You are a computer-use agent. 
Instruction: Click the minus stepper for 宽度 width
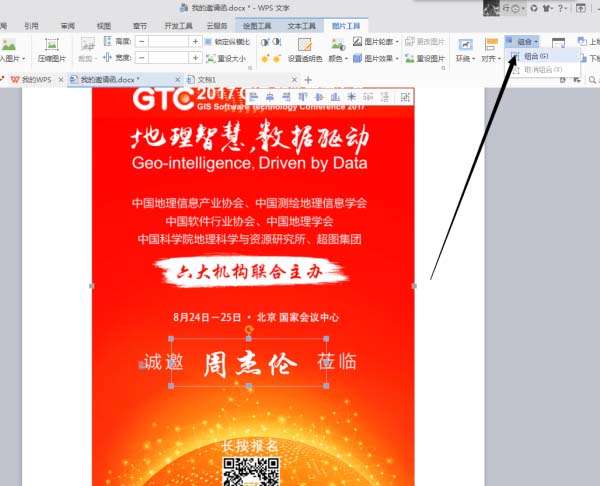pos(142,58)
